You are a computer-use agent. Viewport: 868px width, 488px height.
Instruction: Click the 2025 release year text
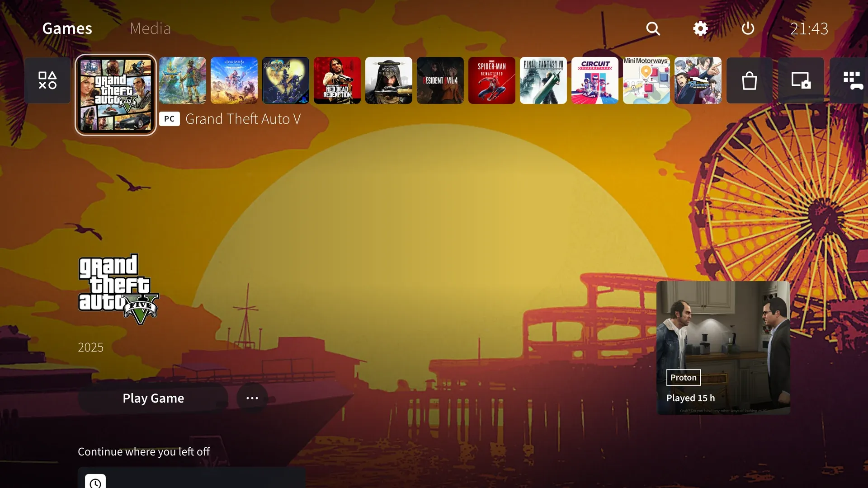point(90,347)
